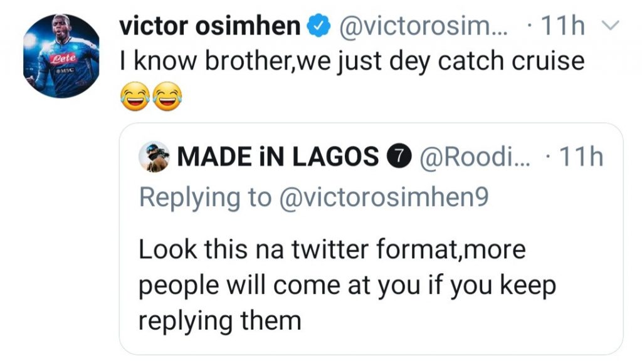Image resolution: width=642 pixels, height=364 pixels.
Task: Open victor osimhen's profile picture
Action: (61, 56)
